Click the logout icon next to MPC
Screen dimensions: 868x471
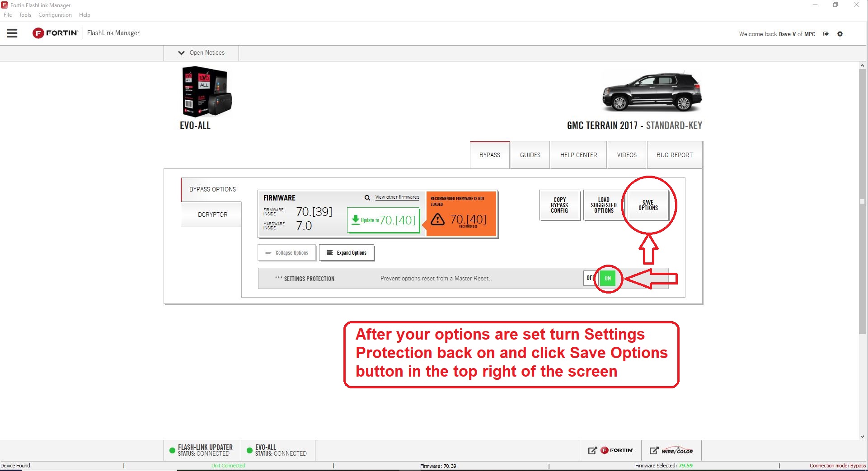[x=826, y=34]
